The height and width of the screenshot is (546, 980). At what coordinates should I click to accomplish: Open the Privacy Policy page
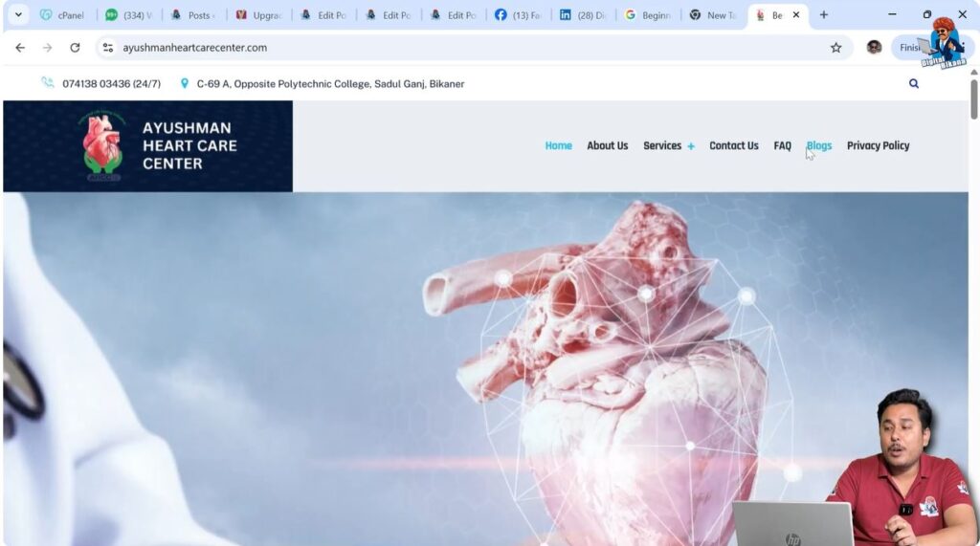click(879, 145)
